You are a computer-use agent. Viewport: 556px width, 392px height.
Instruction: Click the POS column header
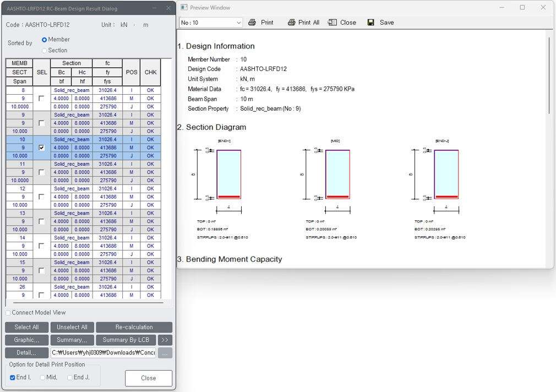132,72
